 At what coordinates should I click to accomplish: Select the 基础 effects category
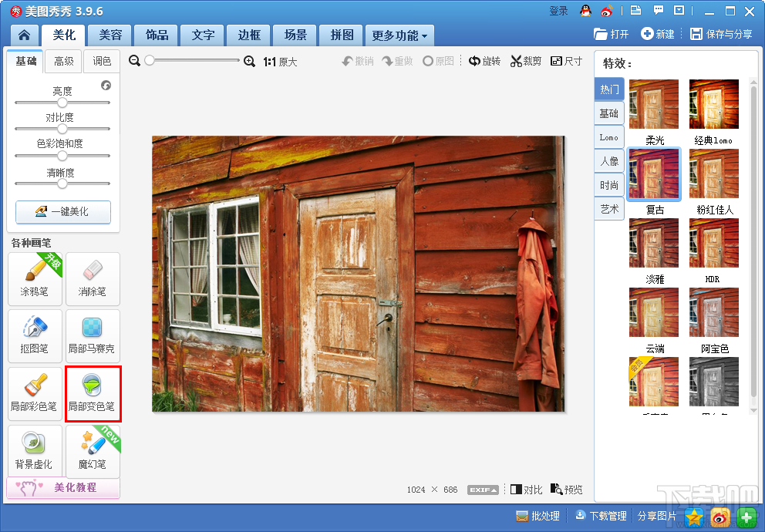(x=609, y=113)
